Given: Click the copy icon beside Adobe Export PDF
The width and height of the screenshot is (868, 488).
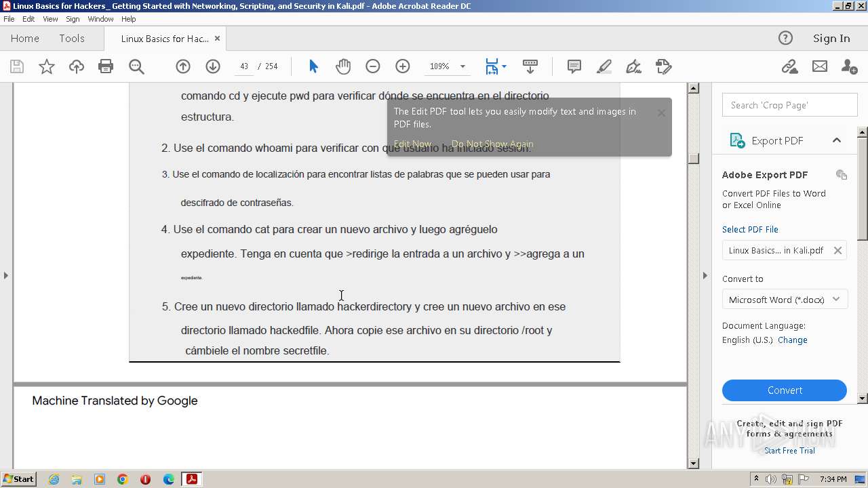Looking at the screenshot, I should pyautogui.click(x=842, y=175).
